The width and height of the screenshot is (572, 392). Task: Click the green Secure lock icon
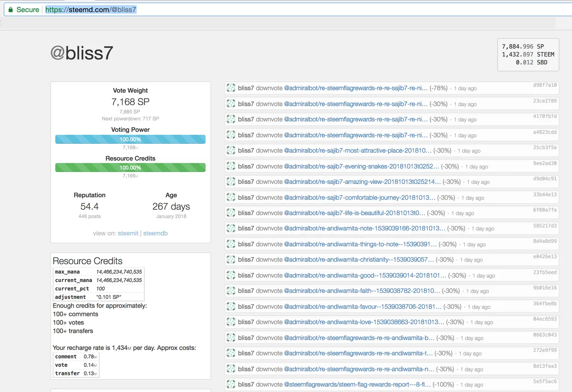click(x=11, y=9)
